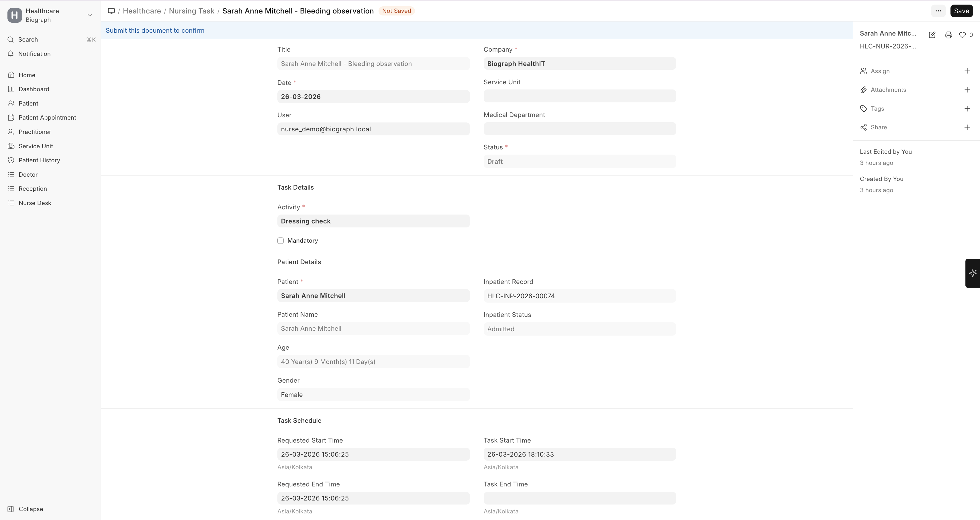Share document using Share plus icon
Image resolution: width=980 pixels, height=520 pixels.
tap(967, 127)
